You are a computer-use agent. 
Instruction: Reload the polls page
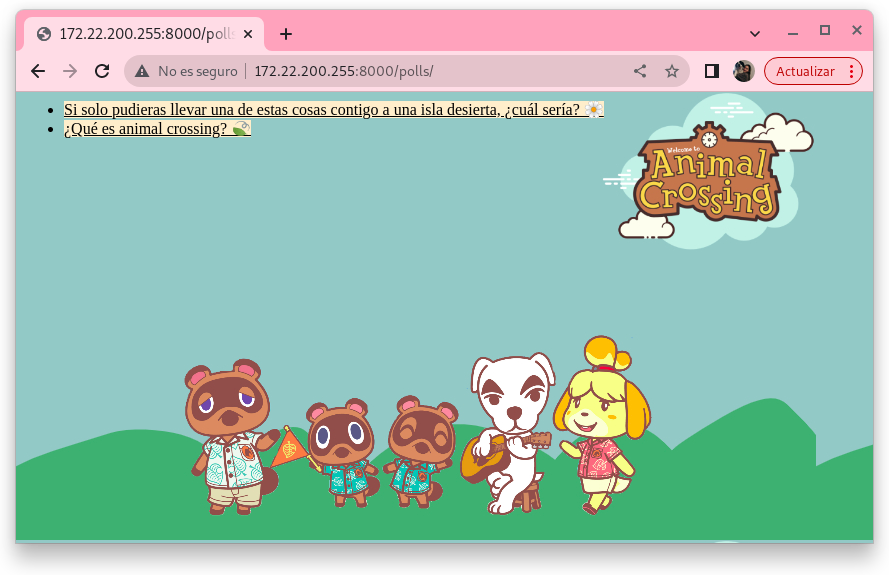point(102,71)
